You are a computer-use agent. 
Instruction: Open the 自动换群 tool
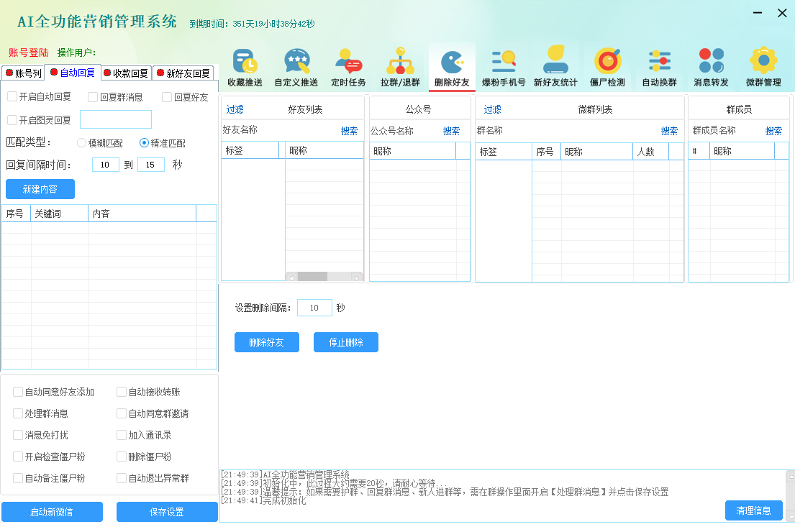tap(659, 68)
